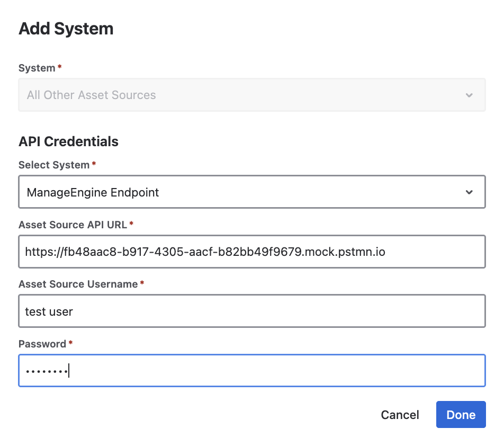This screenshot has height=446, width=504.
Task: Click the asterisk after Asset Source API URL
Action: [x=131, y=224]
